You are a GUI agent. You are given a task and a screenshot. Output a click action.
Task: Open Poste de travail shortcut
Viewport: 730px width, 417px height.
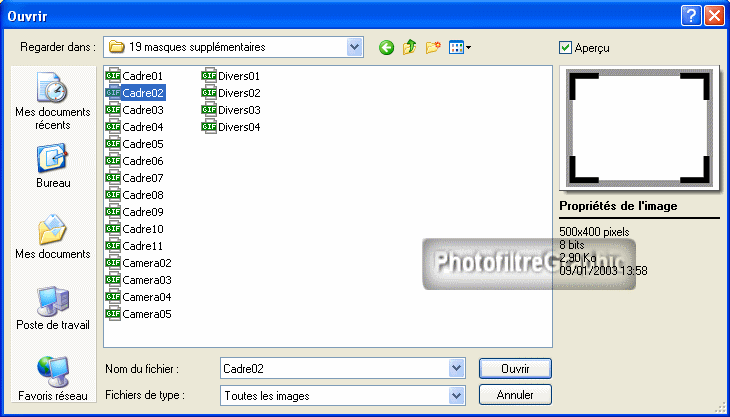coord(53,308)
